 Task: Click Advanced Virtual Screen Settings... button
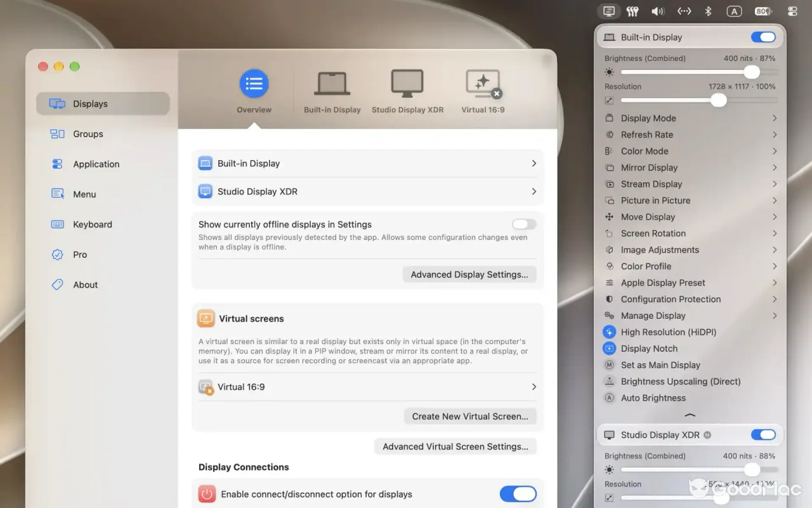pos(455,446)
